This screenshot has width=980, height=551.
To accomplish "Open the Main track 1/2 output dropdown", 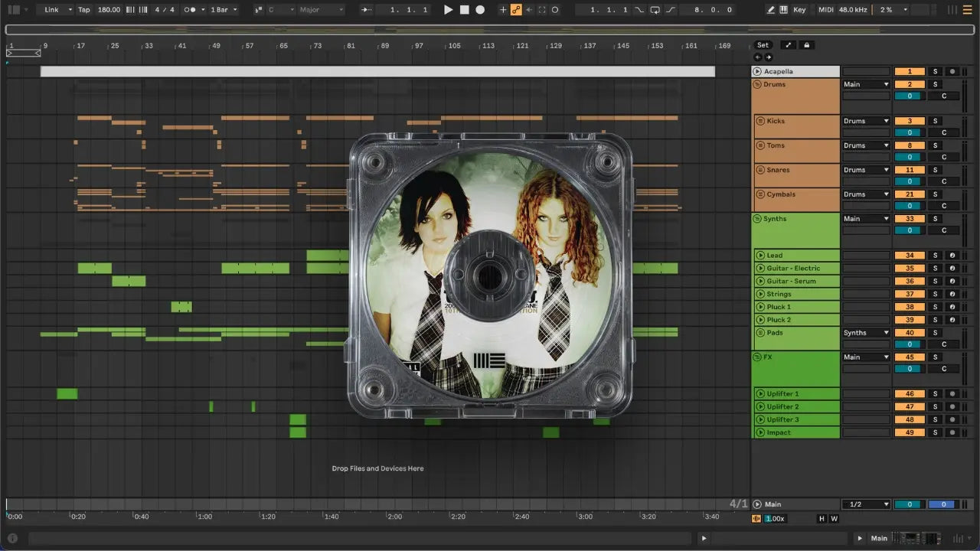I will click(x=867, y=504).
